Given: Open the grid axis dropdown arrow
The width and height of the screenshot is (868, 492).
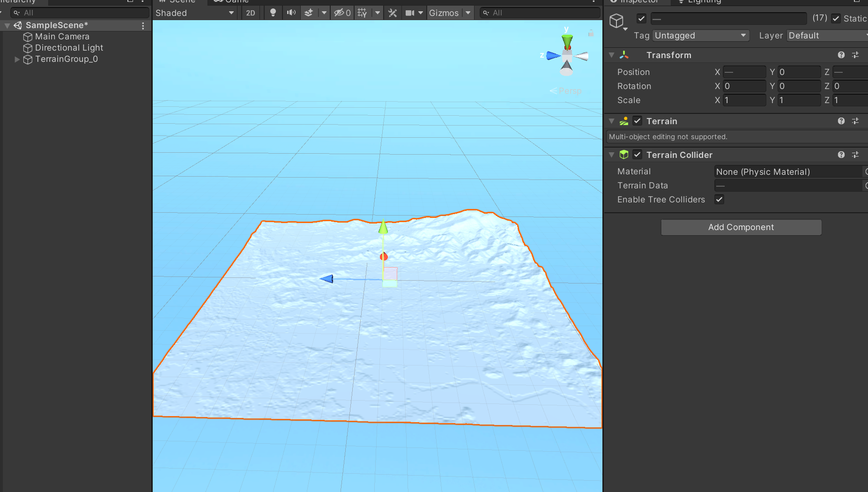Looking at the screenshot, I should click(x=378, y=13).
